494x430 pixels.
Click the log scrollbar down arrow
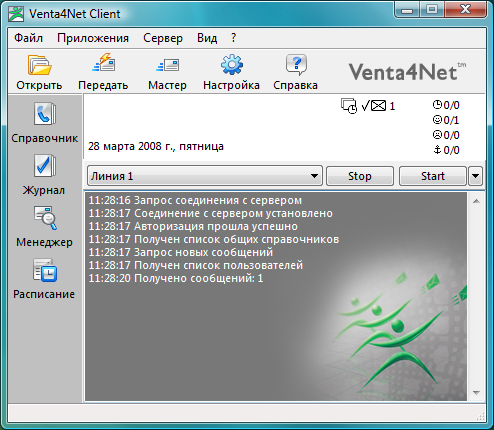pyautogui.click(x=476, y=393)
